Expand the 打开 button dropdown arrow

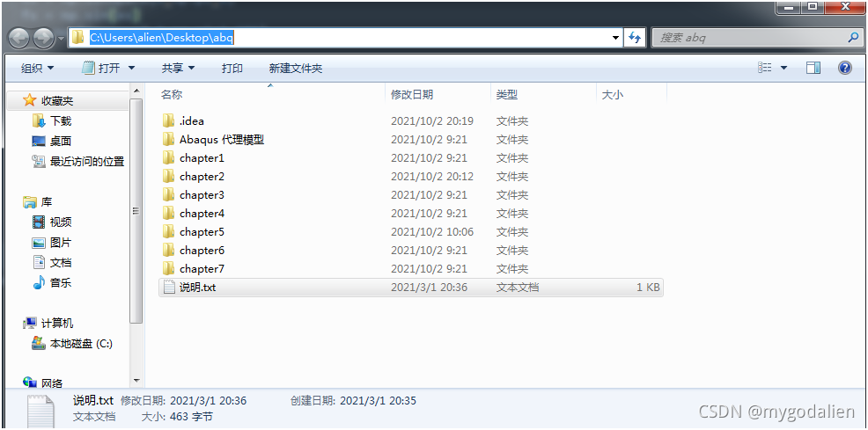pyautogui.click(x=132, y=68)
